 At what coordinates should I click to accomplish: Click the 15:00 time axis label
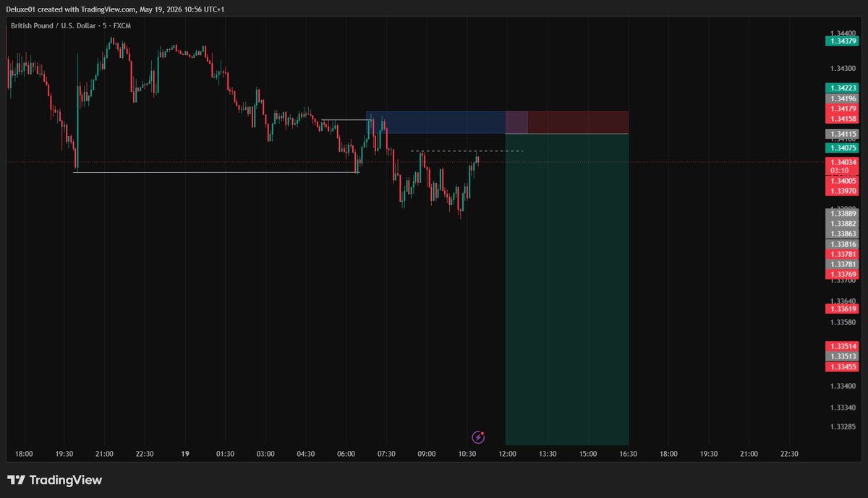pyautogui.click(x=588, y=454)
